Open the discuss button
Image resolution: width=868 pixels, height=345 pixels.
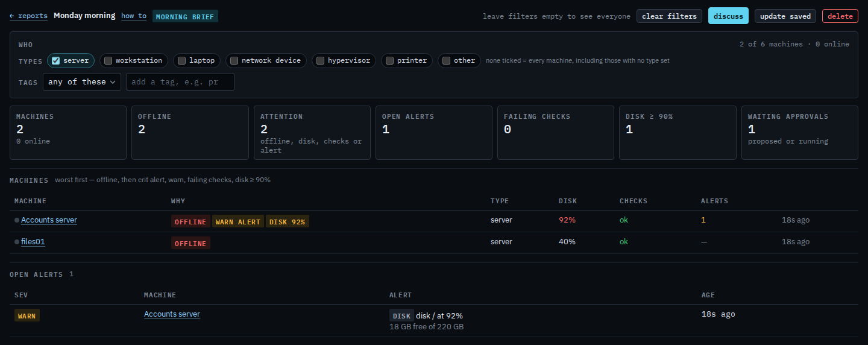click(728, 16)
